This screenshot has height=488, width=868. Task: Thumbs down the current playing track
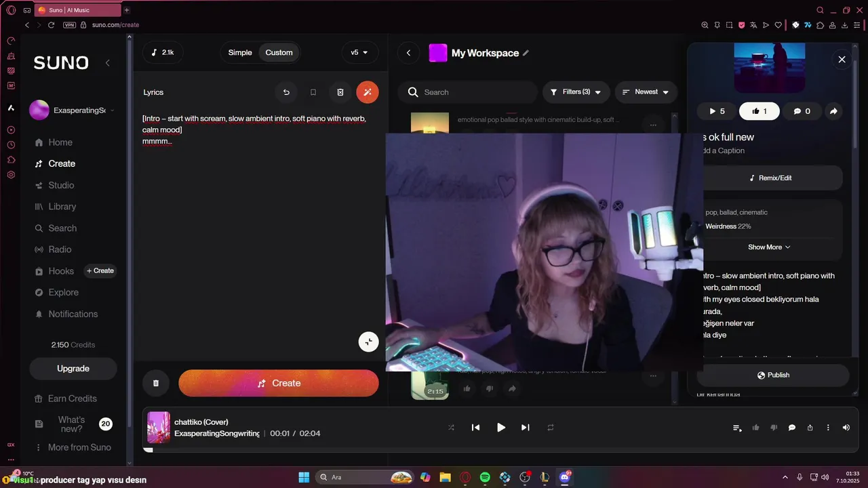(774, 428)
